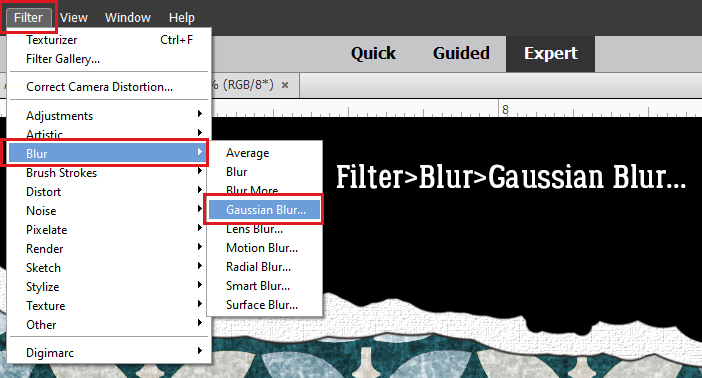Open the View menu
Viewport: 702px width, 378px height.
(x=74, y=17)
